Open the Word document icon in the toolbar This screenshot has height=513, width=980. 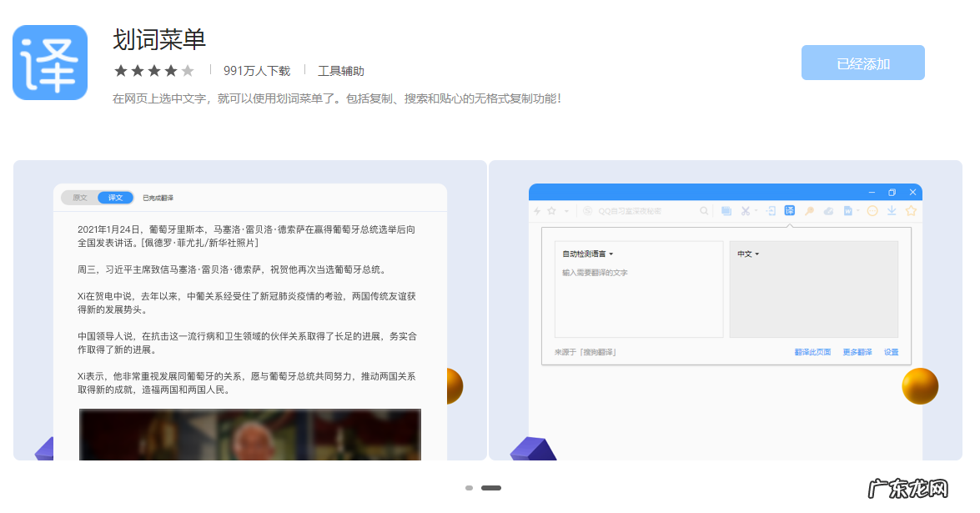(848, 210)
